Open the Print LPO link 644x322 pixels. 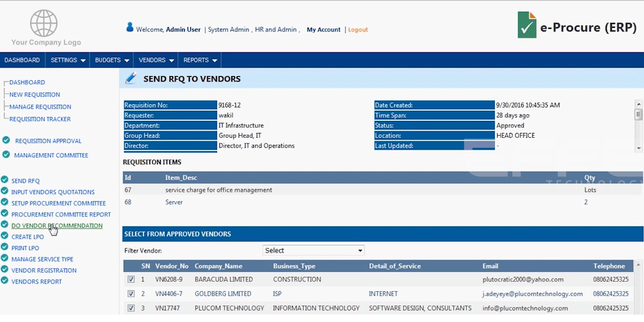coord(25,248)
